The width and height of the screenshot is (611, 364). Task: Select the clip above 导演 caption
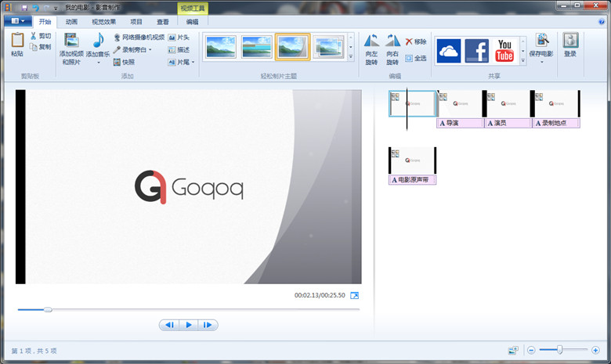[460, 103]
